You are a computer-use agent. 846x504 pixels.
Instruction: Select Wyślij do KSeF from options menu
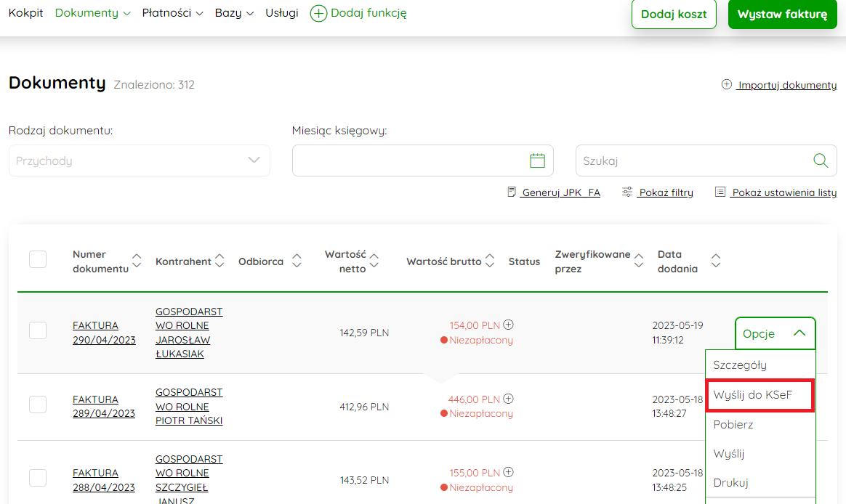(753, 395)
